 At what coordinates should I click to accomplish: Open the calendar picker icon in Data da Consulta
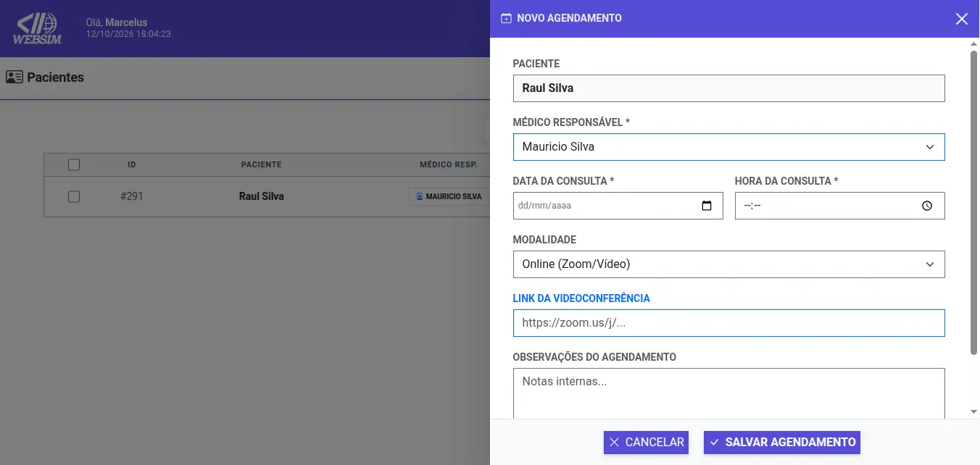(707, 206)
